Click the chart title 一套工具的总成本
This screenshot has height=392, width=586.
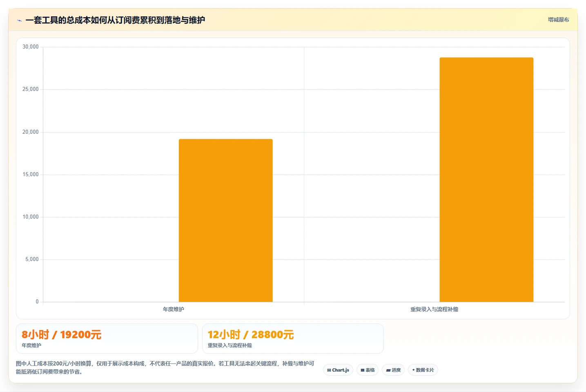(115, 20)
